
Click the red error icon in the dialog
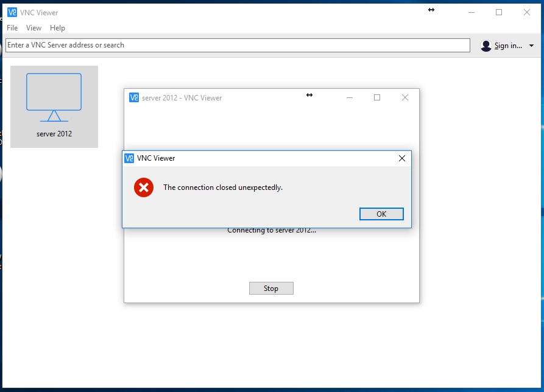point(144,187)
